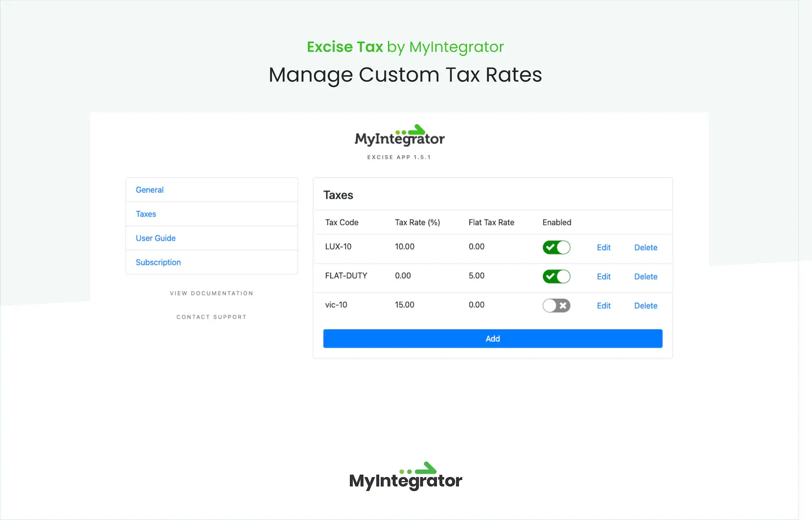
Task: Open the User Guide menu item
Action: [211, 238]
